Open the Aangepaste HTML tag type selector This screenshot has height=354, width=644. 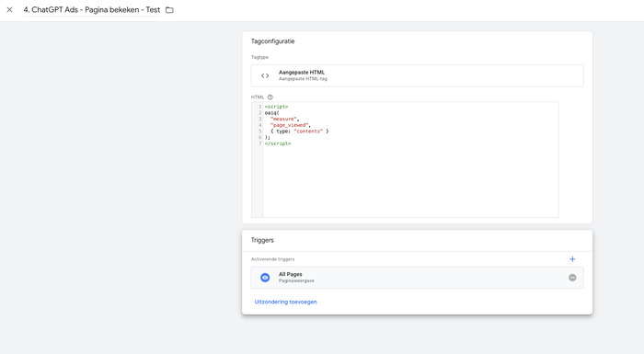[417, 75]
